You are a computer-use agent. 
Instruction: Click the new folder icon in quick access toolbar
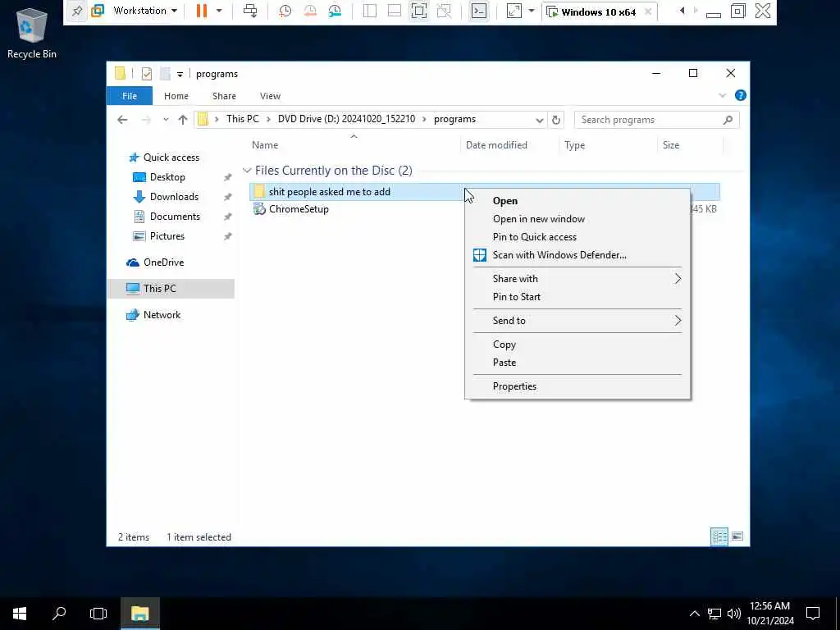[x=165, y=74]
